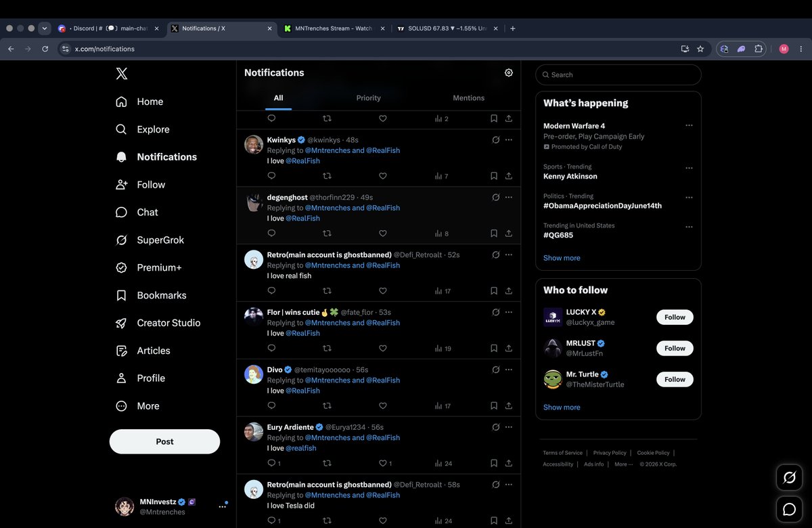The image size is (812, 528).
Task: Like degenghost's post
Action: (x=382, y=234)
